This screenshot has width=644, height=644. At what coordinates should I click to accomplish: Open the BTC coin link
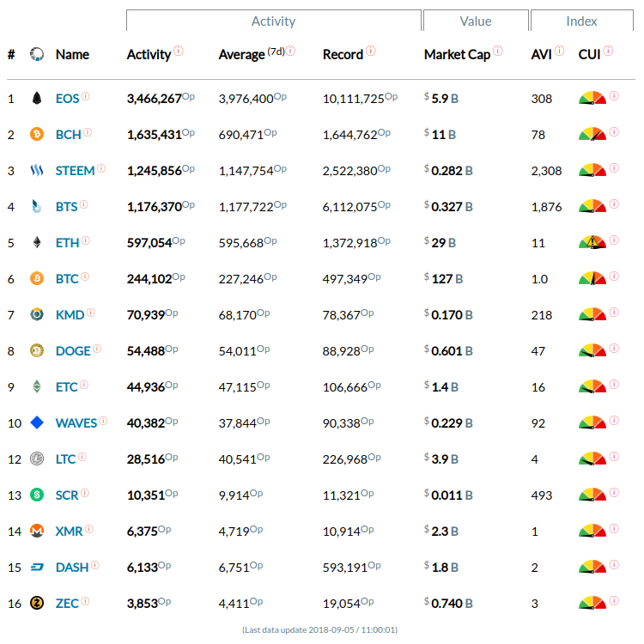point(67,279)
